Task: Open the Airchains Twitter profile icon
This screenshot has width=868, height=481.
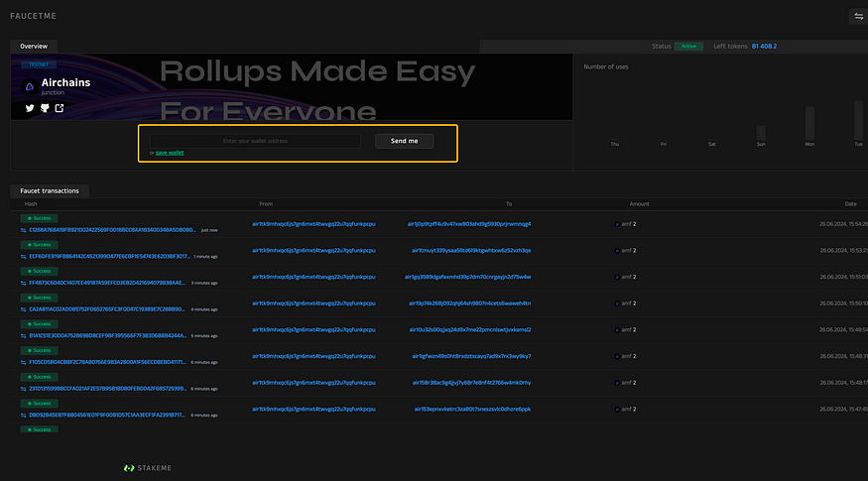Action: click(30, 108)
